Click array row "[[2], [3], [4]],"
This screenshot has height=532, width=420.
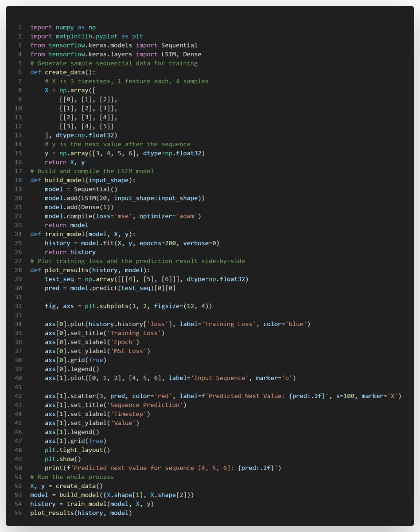point(88,117)
